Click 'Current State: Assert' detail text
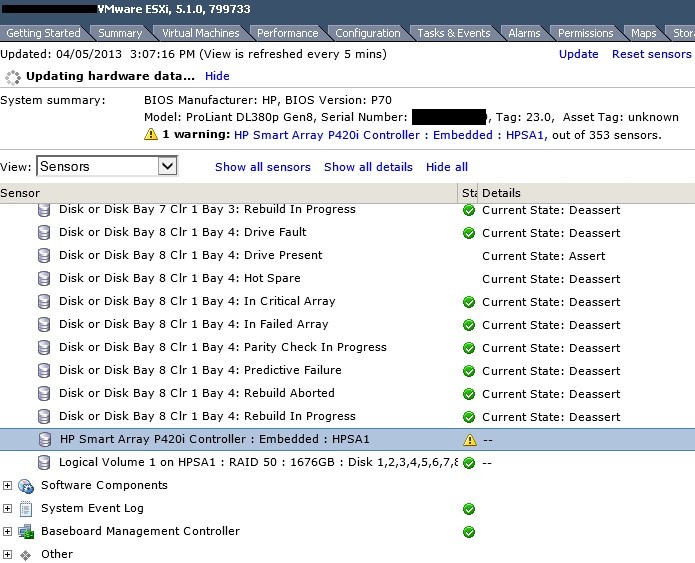Viewport: 695px width, 563px height. (543, 256)
